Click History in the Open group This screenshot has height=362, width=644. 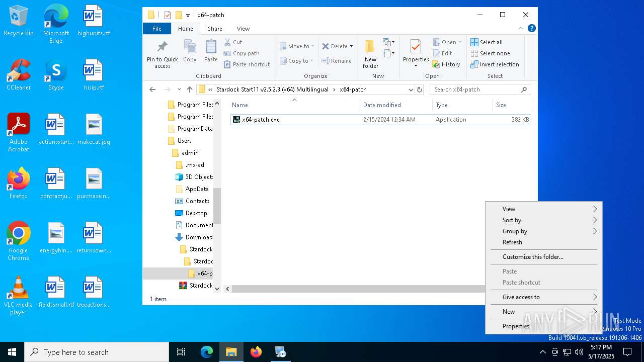pyautogui.click(x=446, y=64)
